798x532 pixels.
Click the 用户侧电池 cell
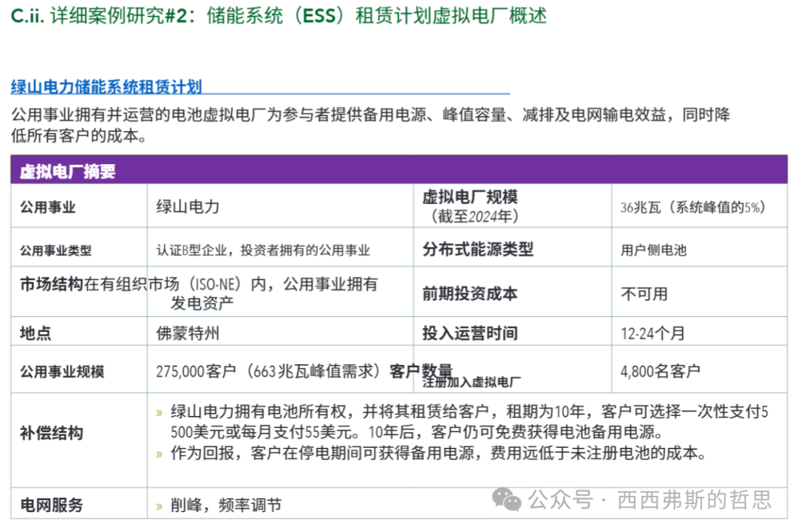click(x=653, y=250)
